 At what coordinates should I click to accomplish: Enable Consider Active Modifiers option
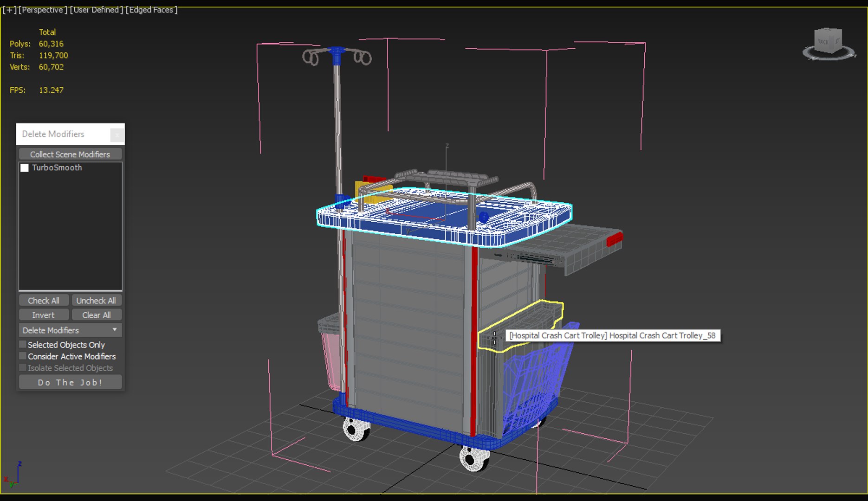22,356
